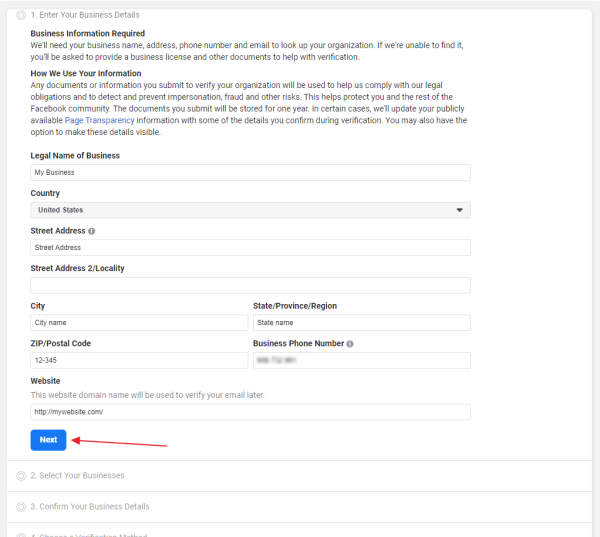Click step 2 circle icon
Screen dimensions: 600x537
click(21, 476)
